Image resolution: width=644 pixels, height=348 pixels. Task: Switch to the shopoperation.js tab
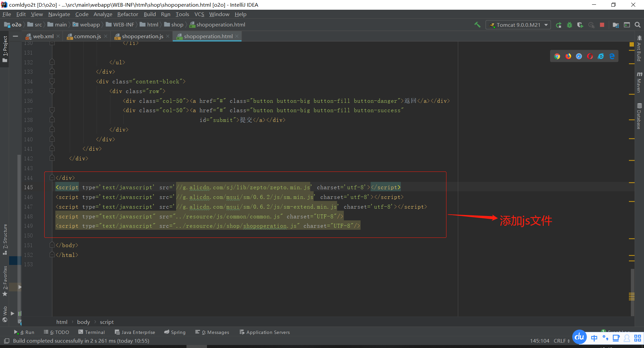click(142, 36)
